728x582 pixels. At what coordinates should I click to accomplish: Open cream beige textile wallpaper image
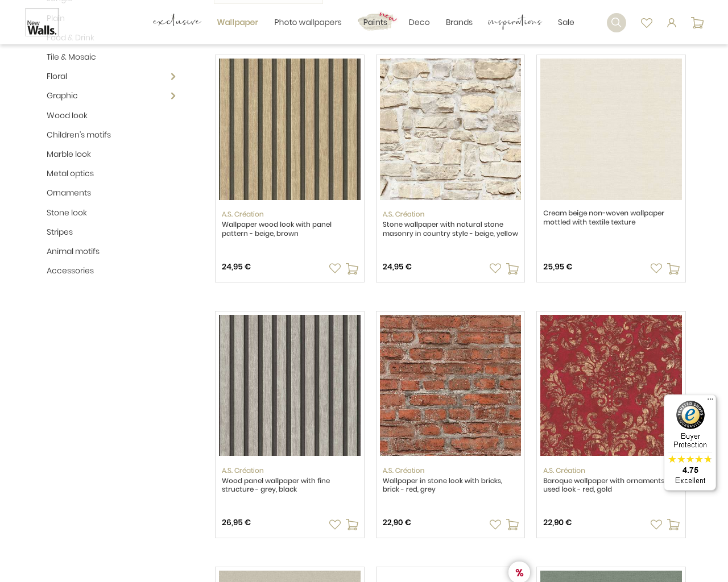(611, 129)
